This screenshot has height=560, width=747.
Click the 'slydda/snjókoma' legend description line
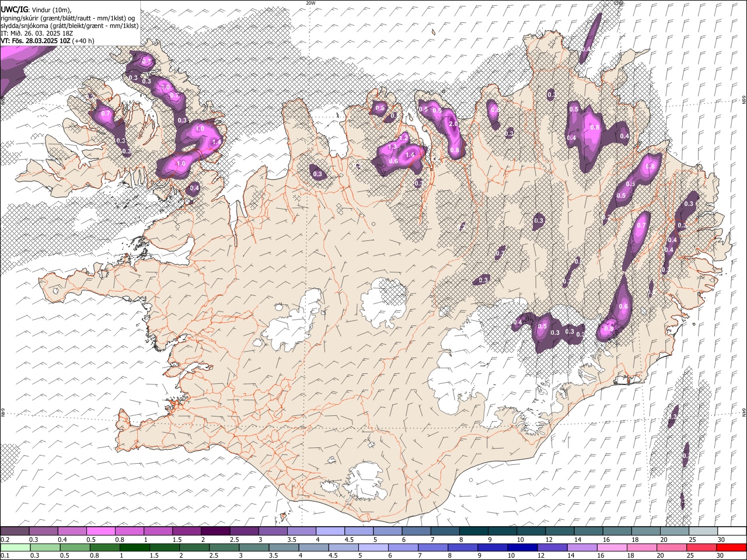click(x=69, y=26)
